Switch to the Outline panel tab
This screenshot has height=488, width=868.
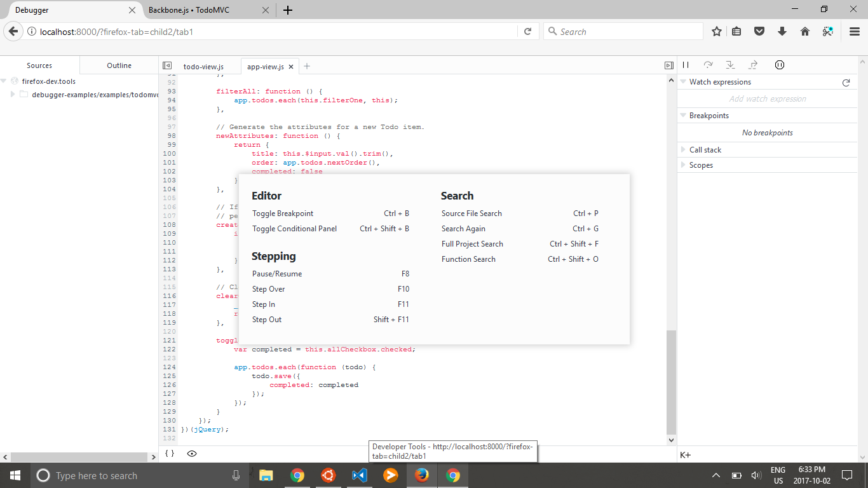[119, 65]
